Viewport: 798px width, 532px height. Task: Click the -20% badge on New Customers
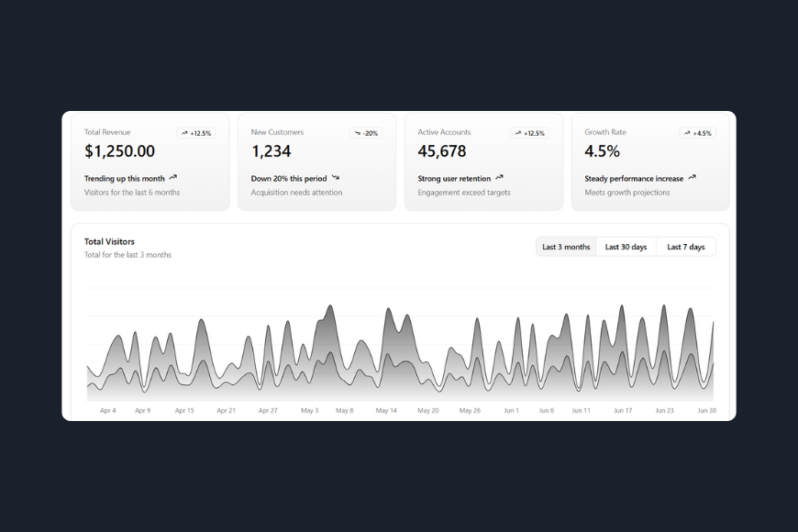click(x=365, y=133)
